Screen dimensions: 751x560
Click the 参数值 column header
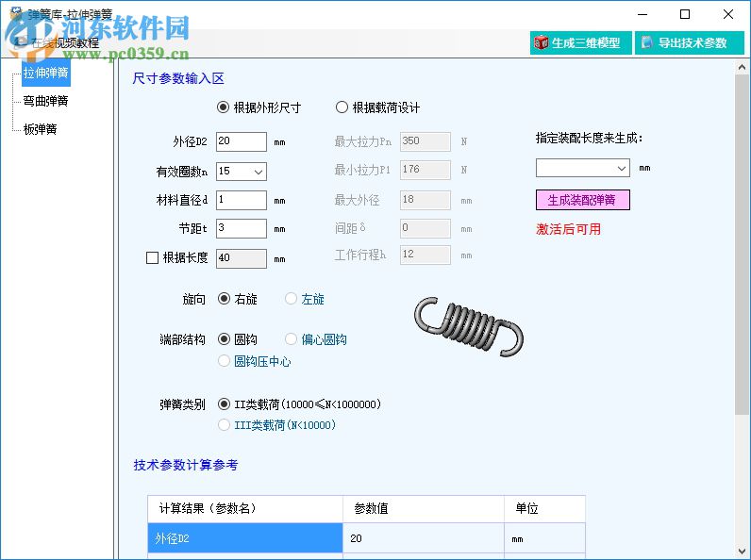pyautogui.click(x=424, y=508)
